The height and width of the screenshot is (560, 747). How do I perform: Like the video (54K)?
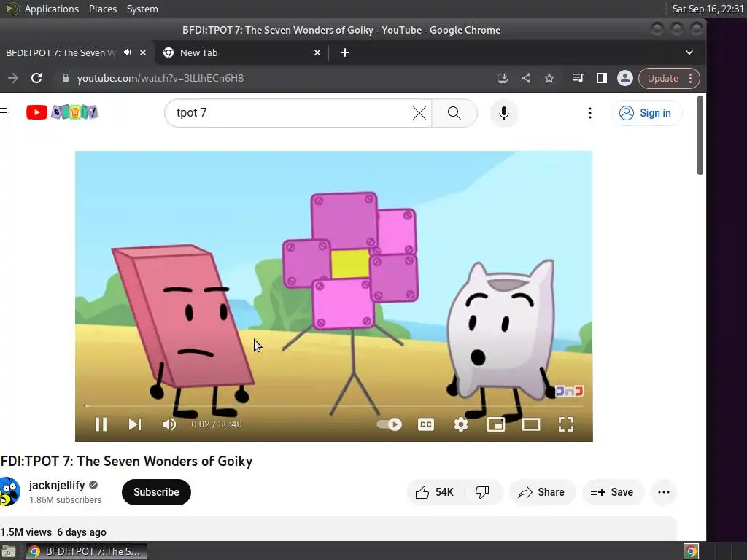pos(435,492)
